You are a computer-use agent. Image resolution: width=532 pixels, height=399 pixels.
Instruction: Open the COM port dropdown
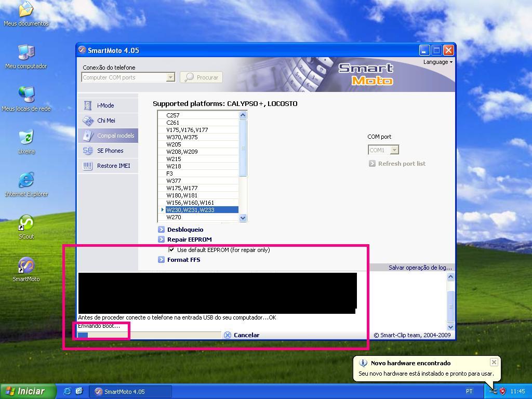394,150
